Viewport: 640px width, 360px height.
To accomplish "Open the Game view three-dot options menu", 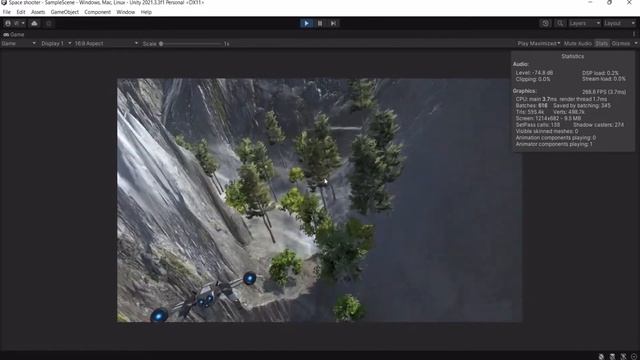I will 634,34.
